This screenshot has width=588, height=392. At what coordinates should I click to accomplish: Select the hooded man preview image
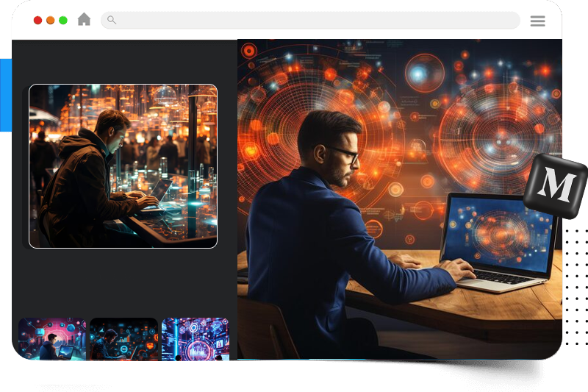click(x=123, y=165)
